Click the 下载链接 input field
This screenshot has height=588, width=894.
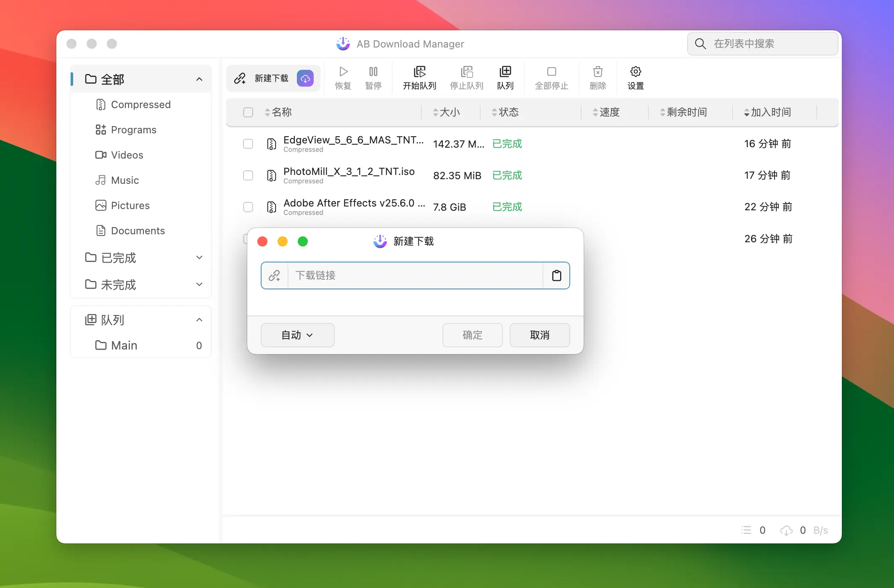click(415, 275)
